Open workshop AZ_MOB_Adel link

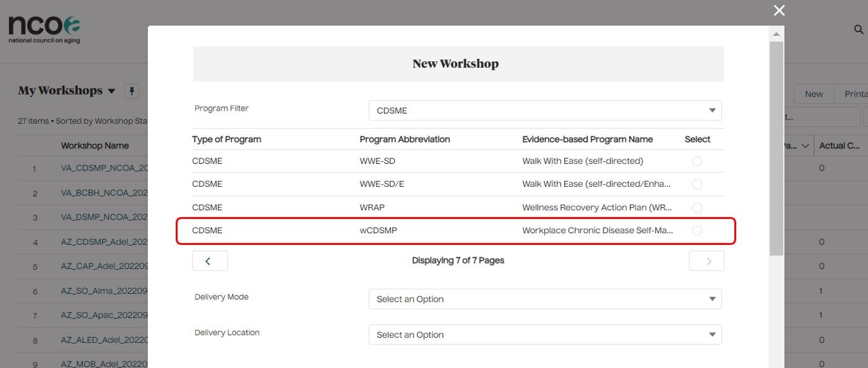click(x=104, y=364)
